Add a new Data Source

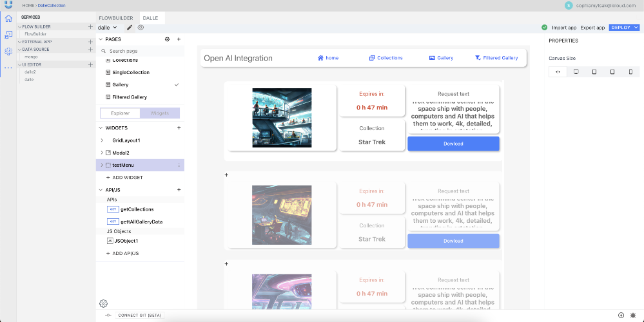90,49
